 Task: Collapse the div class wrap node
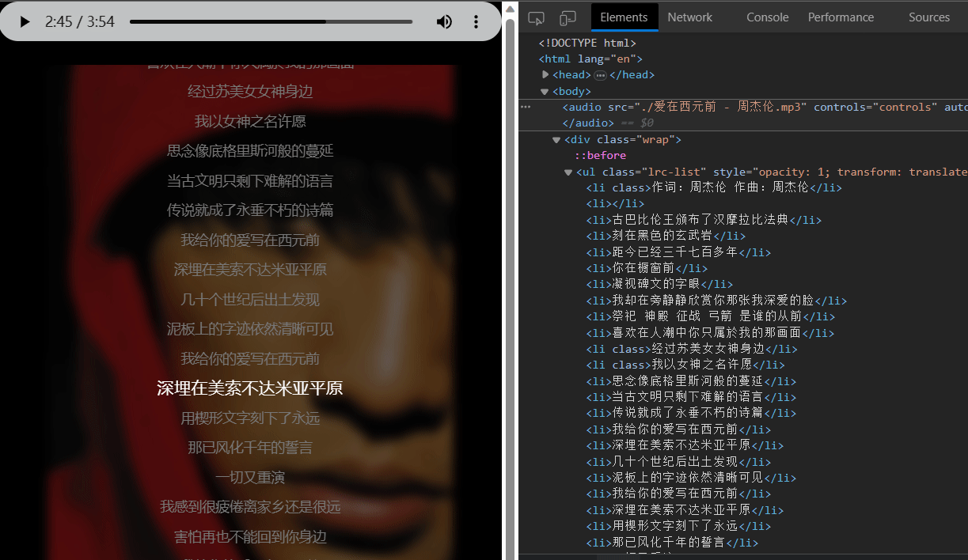[556, 139]
